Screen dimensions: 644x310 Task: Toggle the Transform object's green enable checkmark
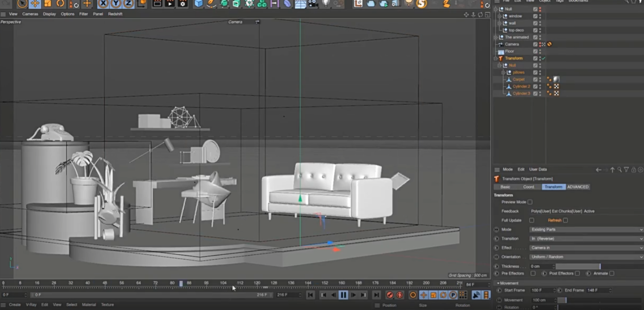pos(544,58)
